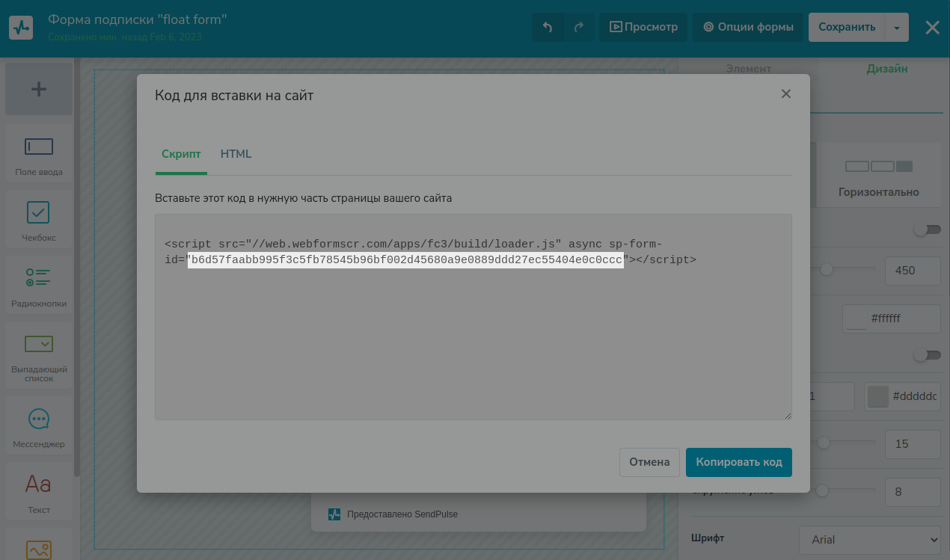Open the Элемент panel tab
950x560 pixels.
[x=748, y=69]
